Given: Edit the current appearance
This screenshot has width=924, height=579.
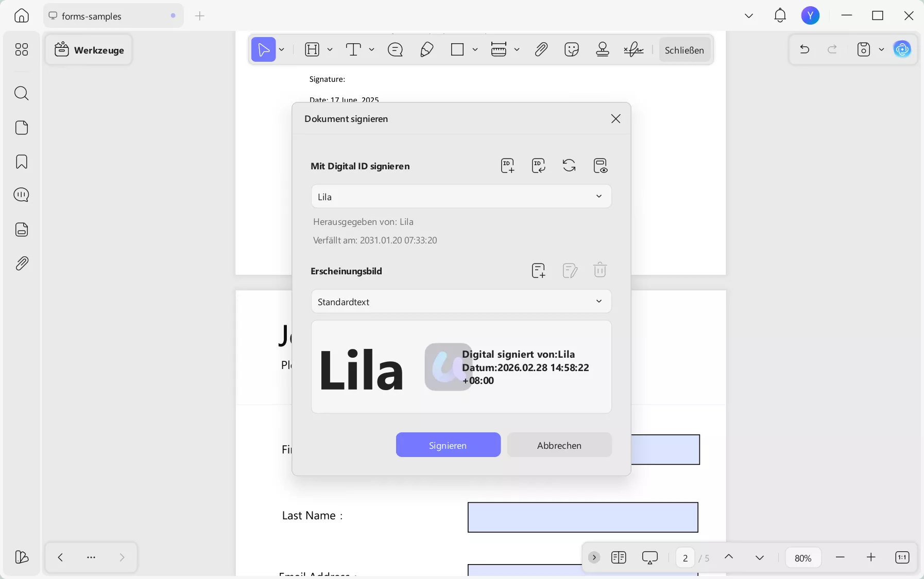Looking at the screenshot, I should tap(570, 271).
